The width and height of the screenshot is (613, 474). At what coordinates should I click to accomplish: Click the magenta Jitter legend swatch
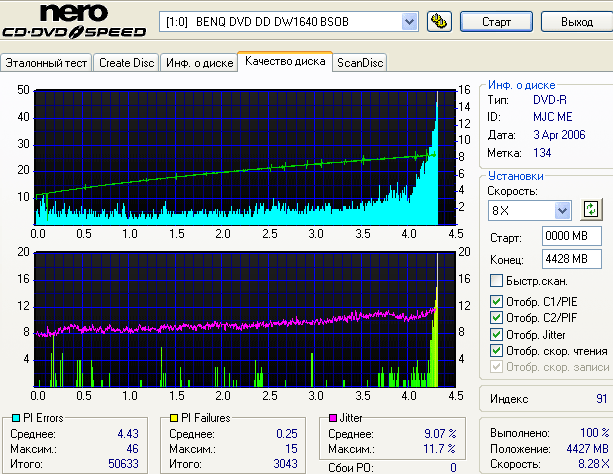coord(333,418)
